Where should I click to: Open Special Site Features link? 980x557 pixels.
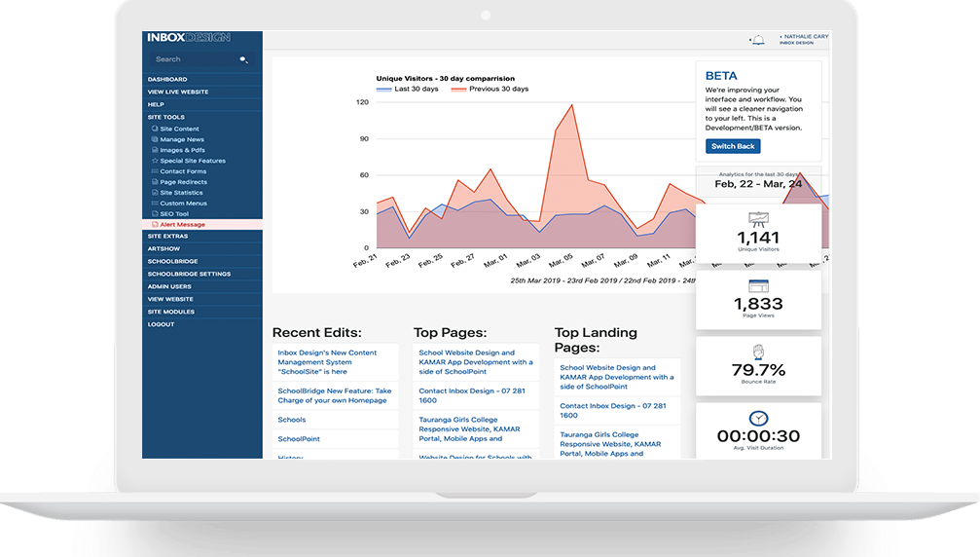[193, 161]
